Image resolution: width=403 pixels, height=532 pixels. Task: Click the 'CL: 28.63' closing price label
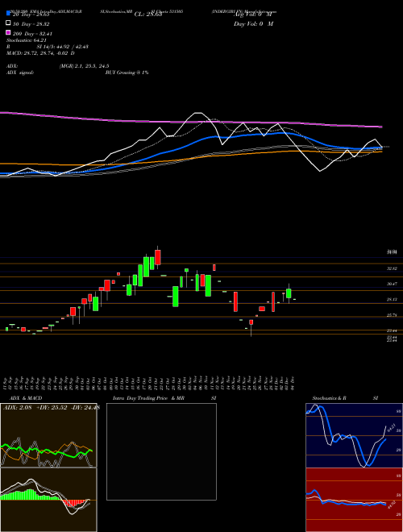[148, 15]
